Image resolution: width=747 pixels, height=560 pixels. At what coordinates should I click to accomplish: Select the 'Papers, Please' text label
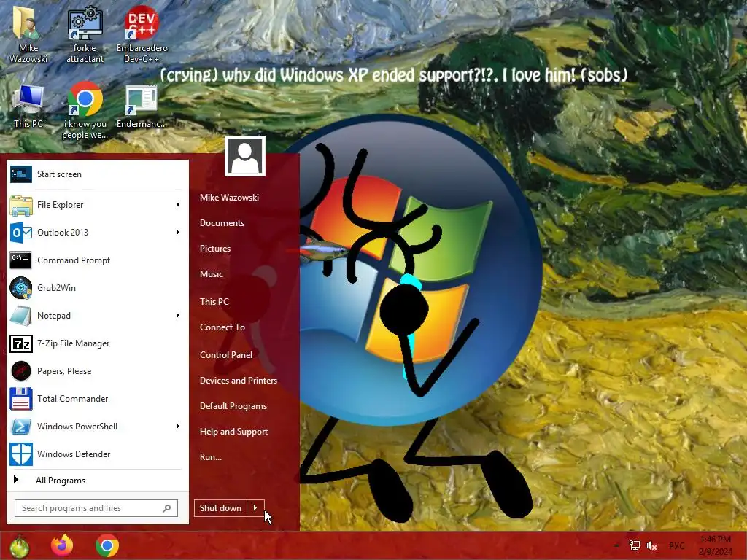click(64, 371)
